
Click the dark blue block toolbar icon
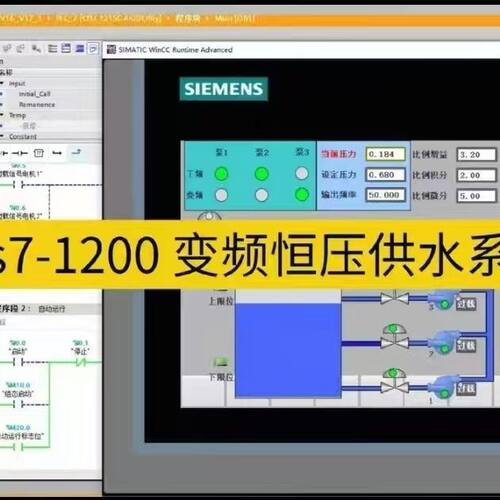click(x=80, y=49)
